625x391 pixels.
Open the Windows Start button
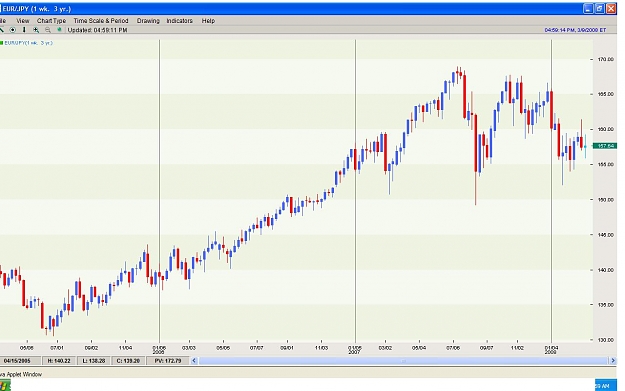coord(5,386)
